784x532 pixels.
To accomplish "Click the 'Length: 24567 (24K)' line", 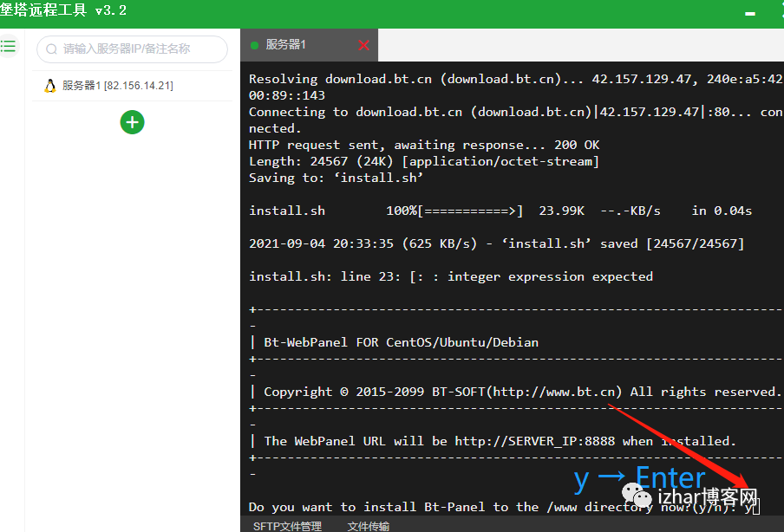I will pos(424,161).
